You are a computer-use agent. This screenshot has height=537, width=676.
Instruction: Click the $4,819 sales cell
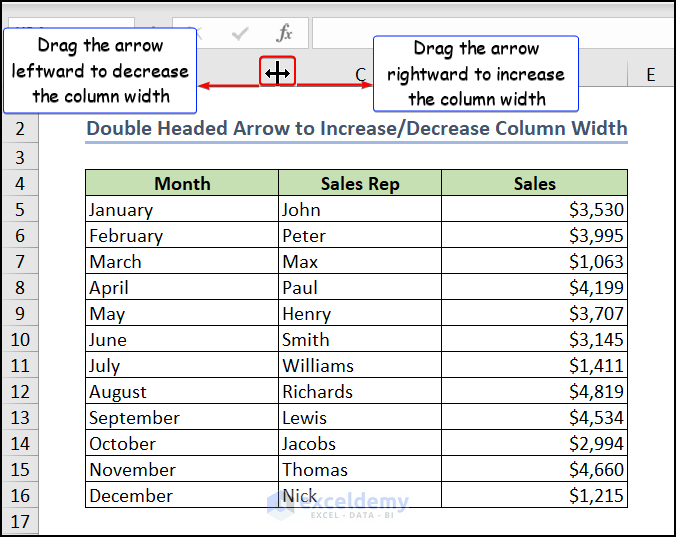click(534, 392)
